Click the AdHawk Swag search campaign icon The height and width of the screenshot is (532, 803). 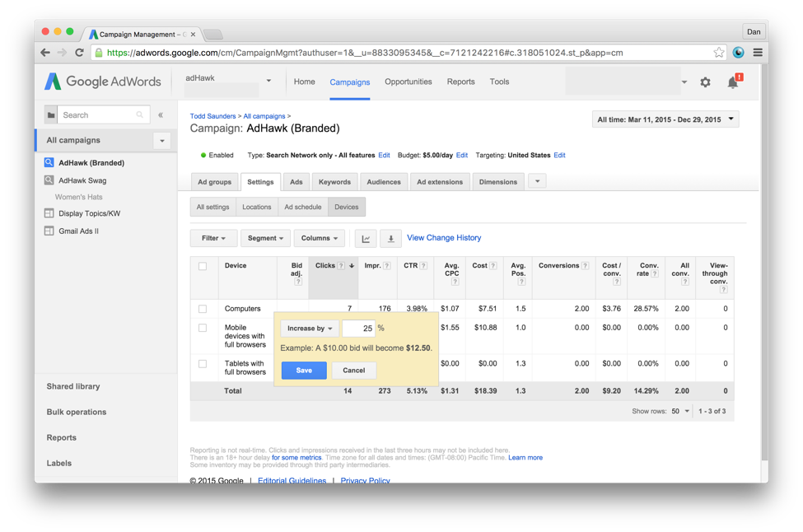(49, 180)
